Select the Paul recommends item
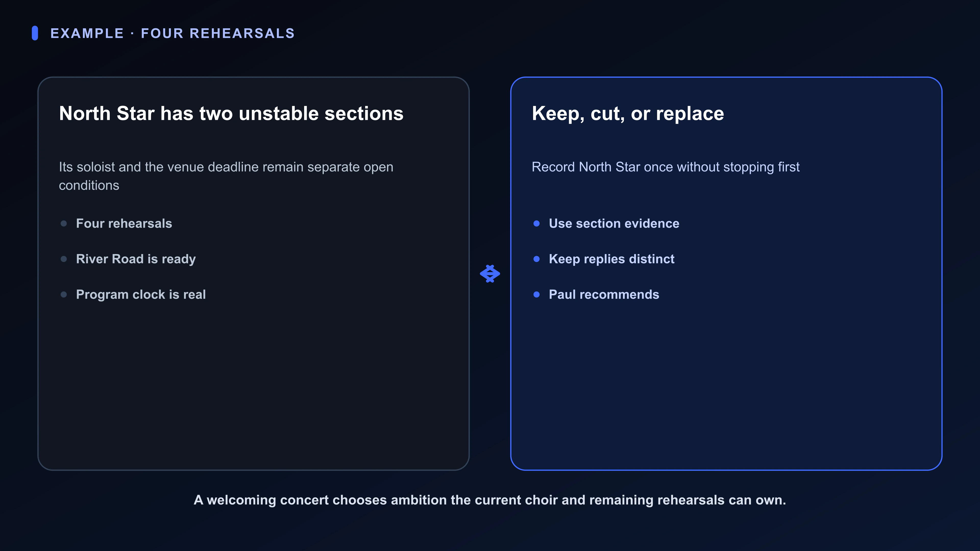980x551 pixels. (x=604, y=295)
